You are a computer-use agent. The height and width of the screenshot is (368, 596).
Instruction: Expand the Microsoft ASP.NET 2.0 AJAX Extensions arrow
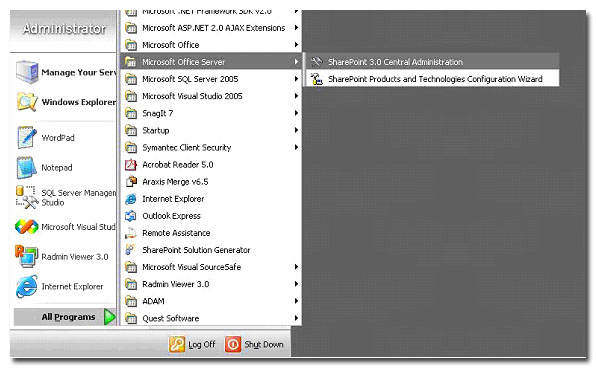pyautogui.click(x=296, y=28)
